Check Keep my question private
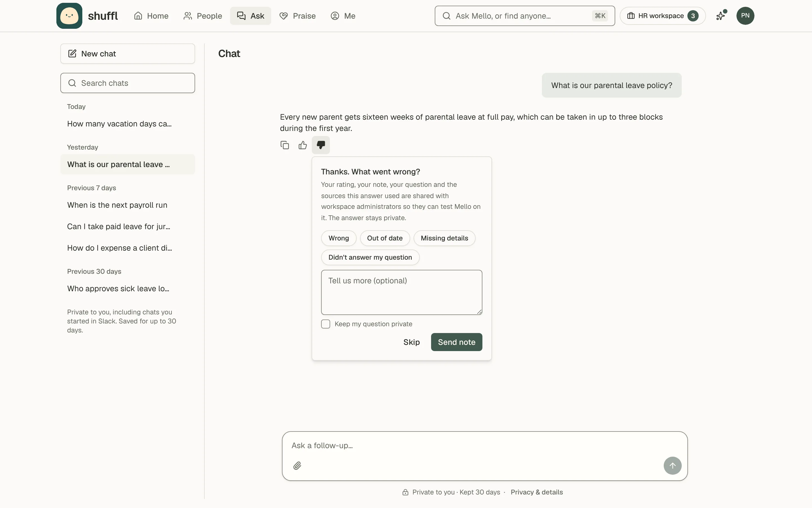The height and width of the screenshot is (508, 812). (325, 324)
